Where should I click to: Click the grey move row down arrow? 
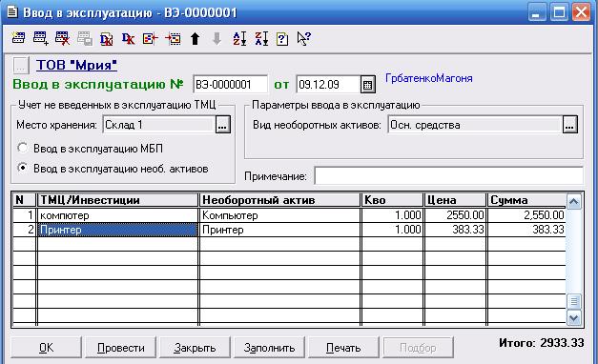tap(217, 38)
